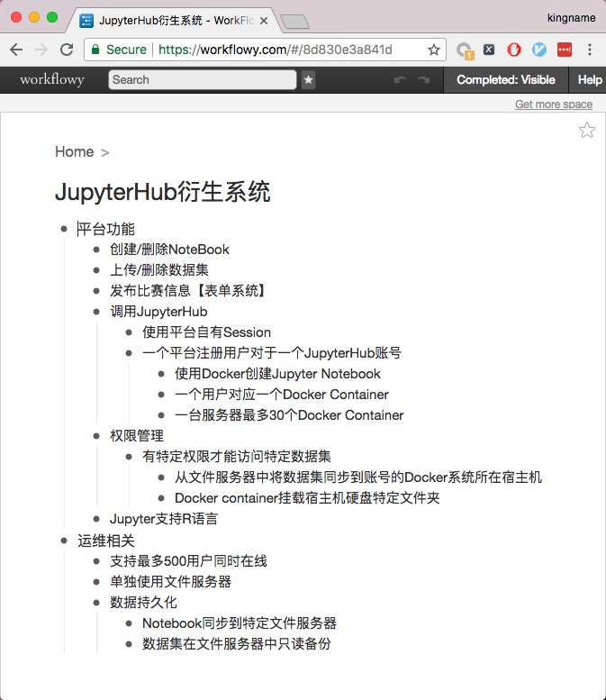Zoom into the 数据持久化 bullet
Image resolution: width=606 pixels, height=700 pixels.
coord(96,603)
